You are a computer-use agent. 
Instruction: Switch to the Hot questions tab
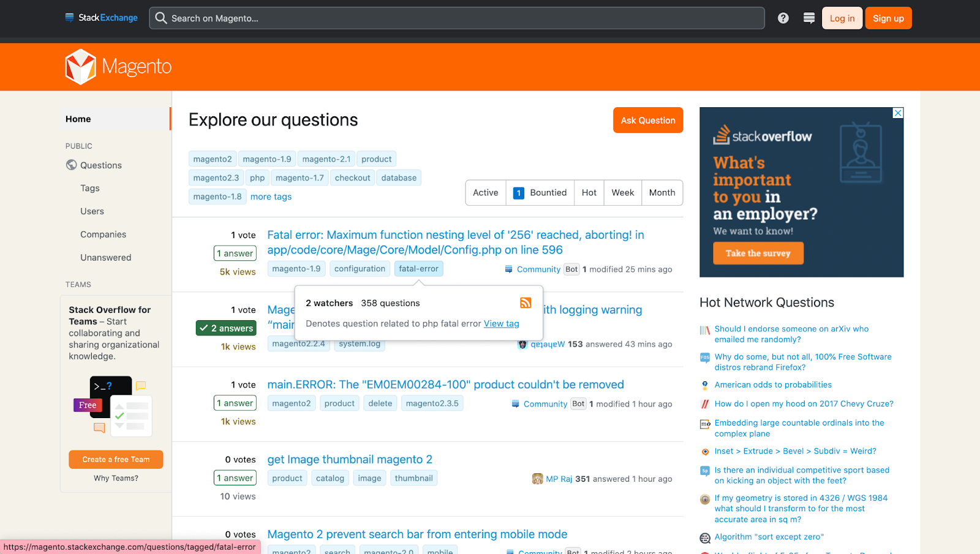click(x=589, y=193)
